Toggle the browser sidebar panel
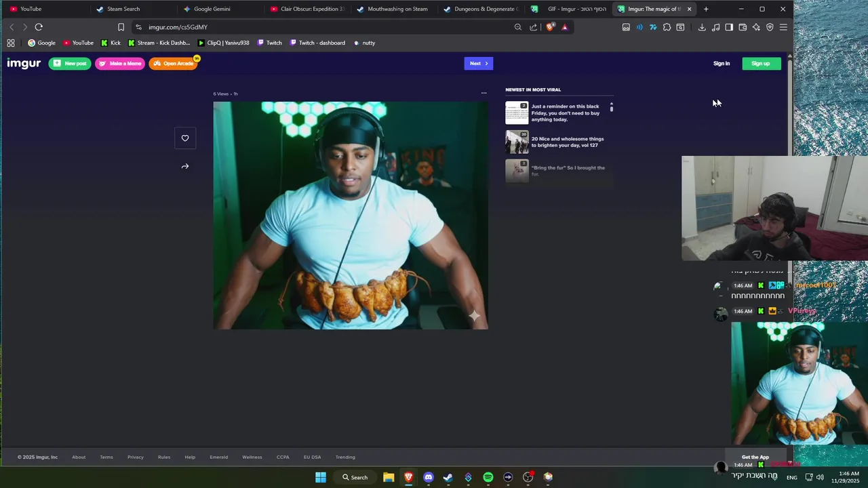Screen dimensions: 868x488 point(729,27)
